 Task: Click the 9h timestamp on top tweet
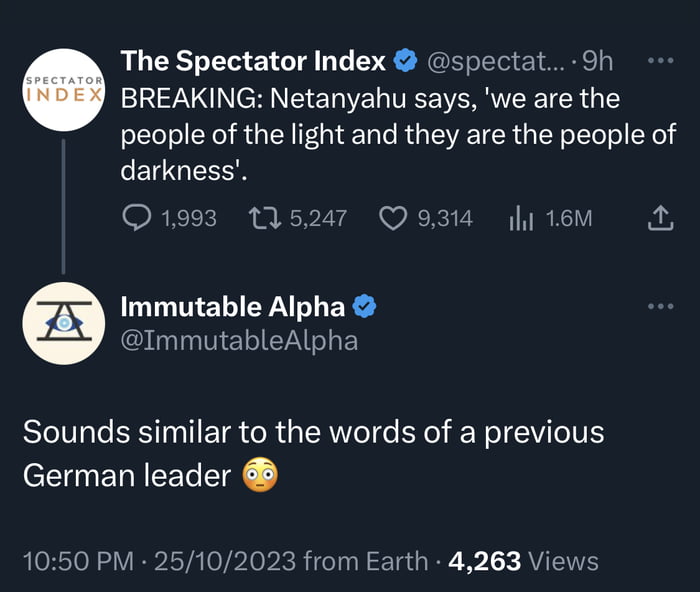[597, 61]
